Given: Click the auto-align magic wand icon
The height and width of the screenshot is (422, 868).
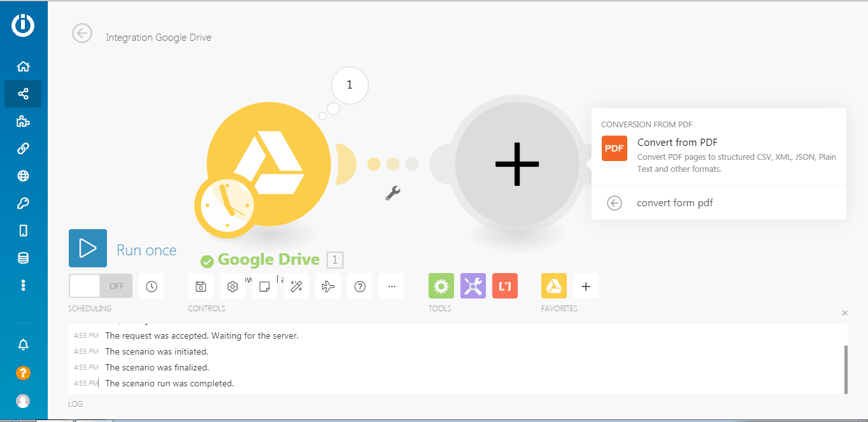Looking at the screenshot, I should [x=296, y=286].
